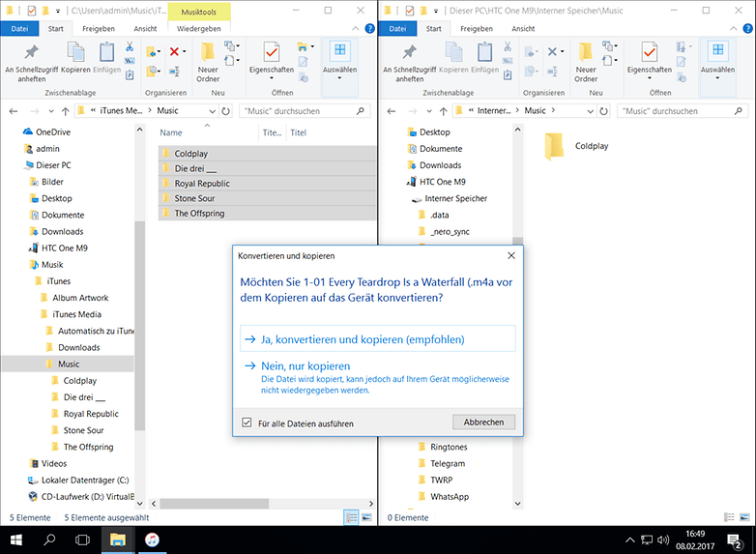The image size is (756, 554).
Task: Go back in left window navigation
Action: [x=14, y=111]
